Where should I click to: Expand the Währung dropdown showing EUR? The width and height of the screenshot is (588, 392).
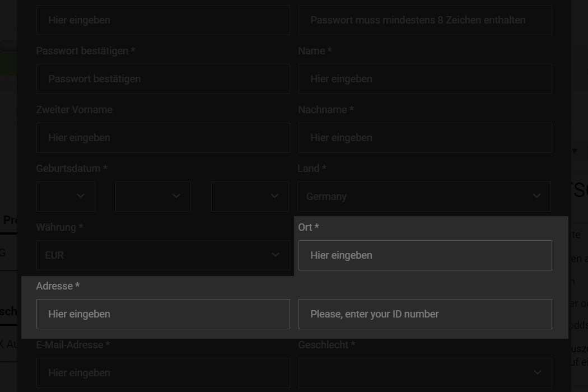[163, 255]
